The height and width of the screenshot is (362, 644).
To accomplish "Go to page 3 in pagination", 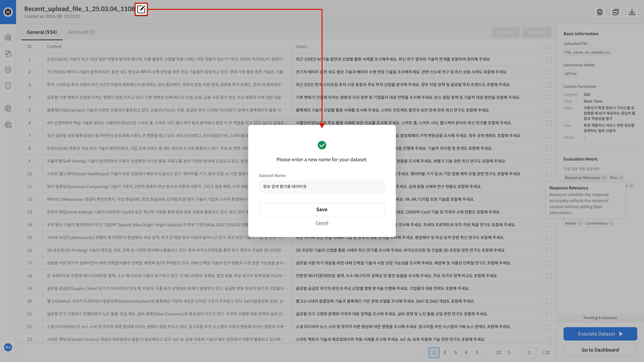I will [455, 353].
